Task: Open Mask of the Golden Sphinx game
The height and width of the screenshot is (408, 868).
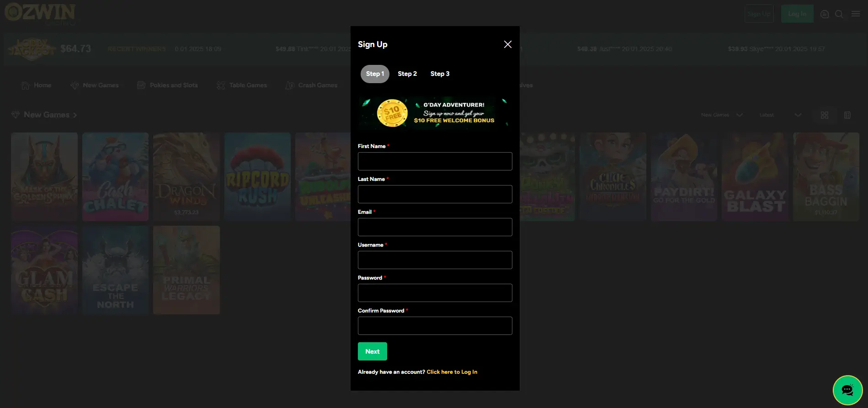Action: tap(44, 177)
